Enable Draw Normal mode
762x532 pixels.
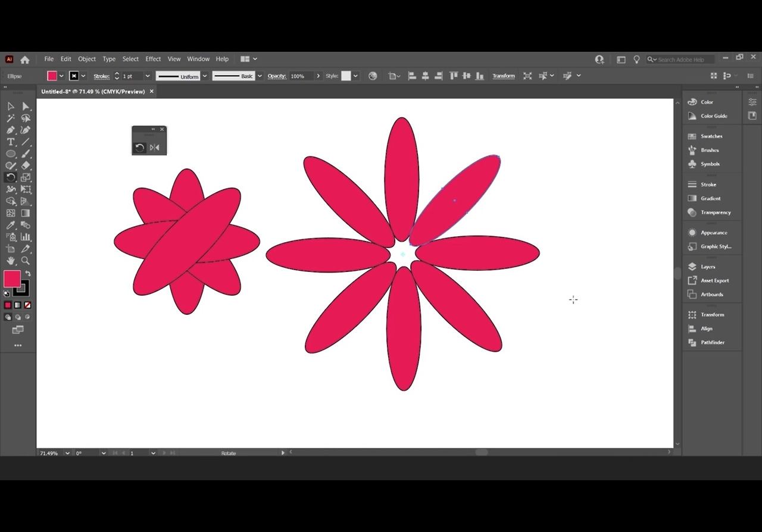(x=8, y=317)
